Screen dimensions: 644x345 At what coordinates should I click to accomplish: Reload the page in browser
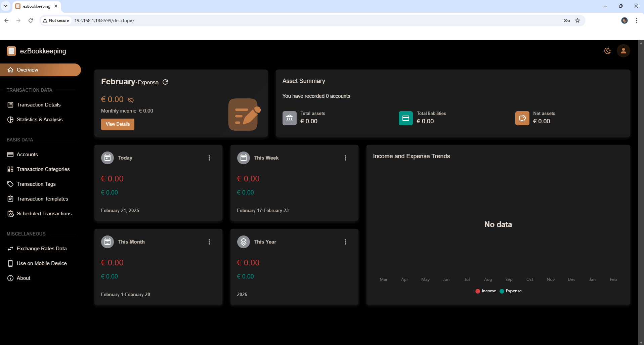pyautogui.click(x=31, y=20)
